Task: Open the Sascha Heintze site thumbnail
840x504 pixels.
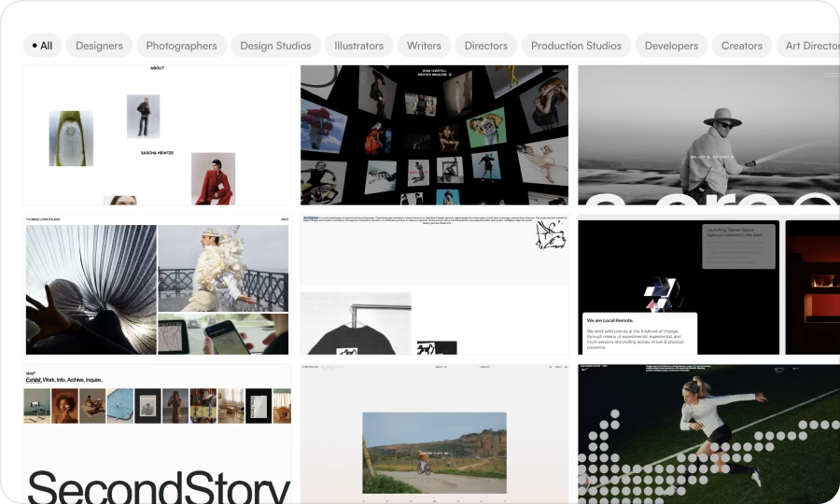Action: 157,135
